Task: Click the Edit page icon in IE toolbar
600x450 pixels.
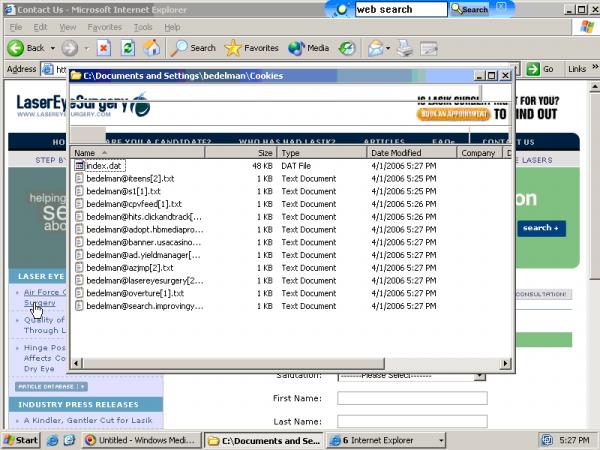Action: (x=429, y=48)
